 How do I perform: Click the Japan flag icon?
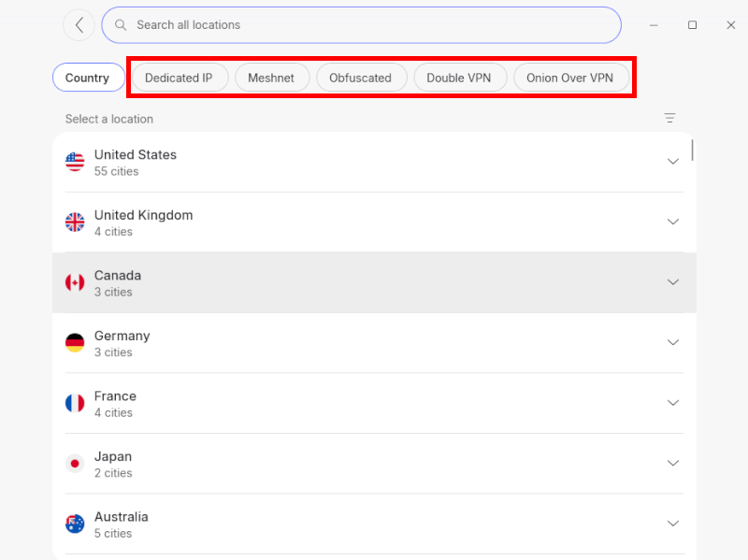[75, 463]
